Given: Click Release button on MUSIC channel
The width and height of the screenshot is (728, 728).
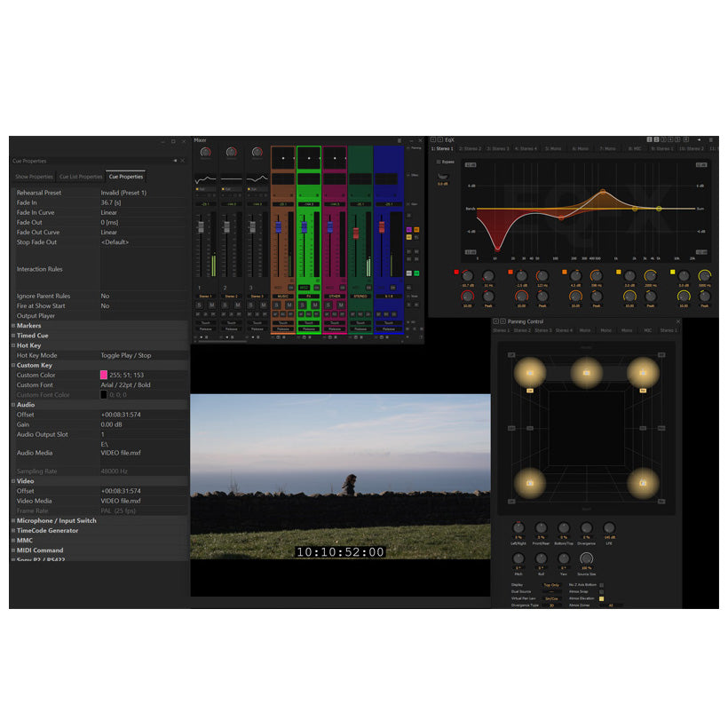Looking at the screenshot, I should 282,328.
